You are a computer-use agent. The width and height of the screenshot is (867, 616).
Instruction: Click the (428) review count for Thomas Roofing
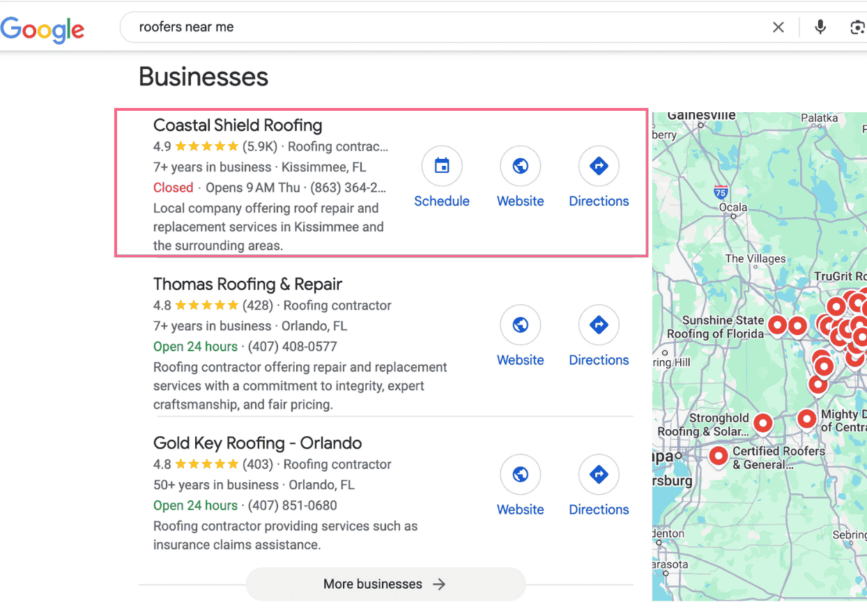coord(258,305)
